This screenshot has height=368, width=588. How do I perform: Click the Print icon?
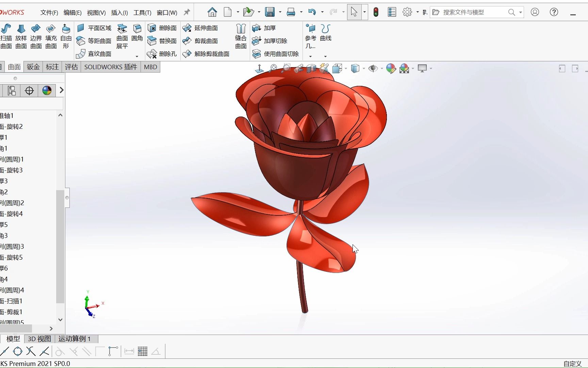pos(291,12)
